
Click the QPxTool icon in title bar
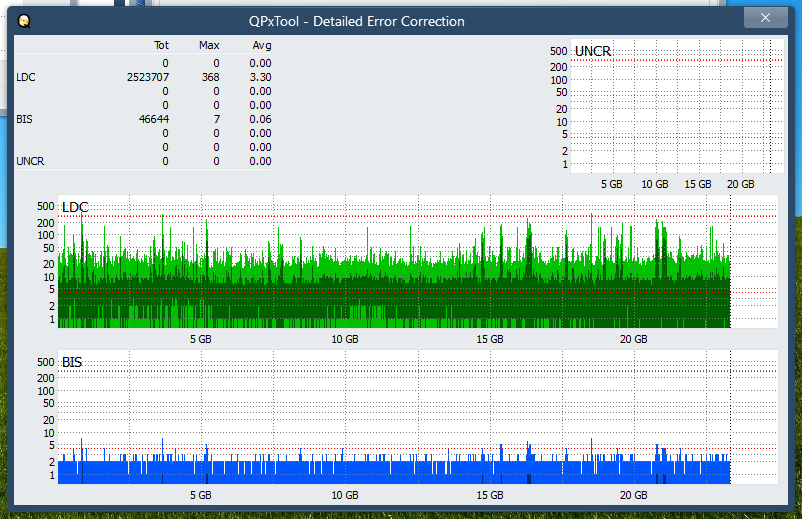pyautogui.click(x=24, y=21)
